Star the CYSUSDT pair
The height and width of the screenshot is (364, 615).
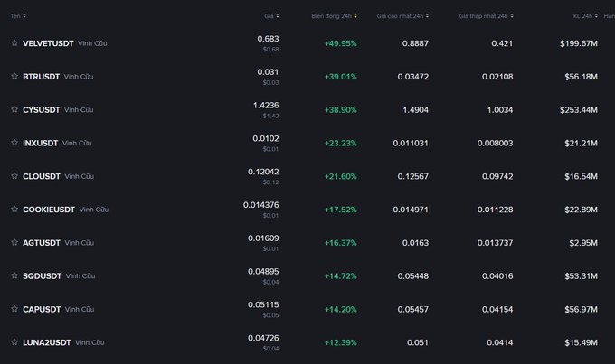pos(14,109)
